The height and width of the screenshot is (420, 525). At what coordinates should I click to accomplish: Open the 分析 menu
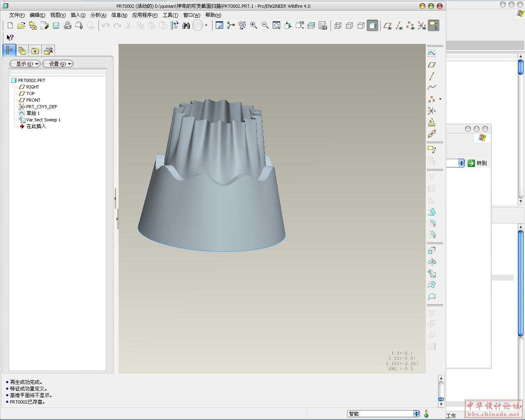[98, 15]
